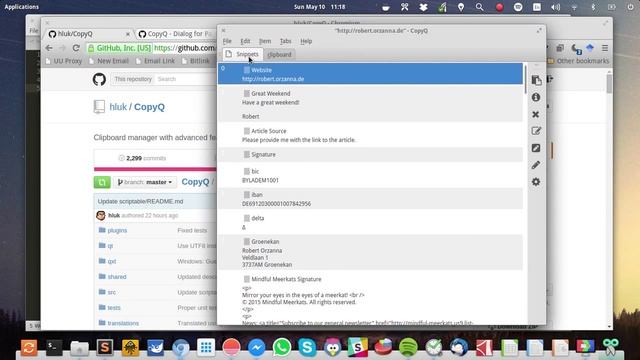Click the Dropbox icon in the system tray
The width and height of the screenshot is (640, 360).
pyautogui.click(x=423, y=7)
